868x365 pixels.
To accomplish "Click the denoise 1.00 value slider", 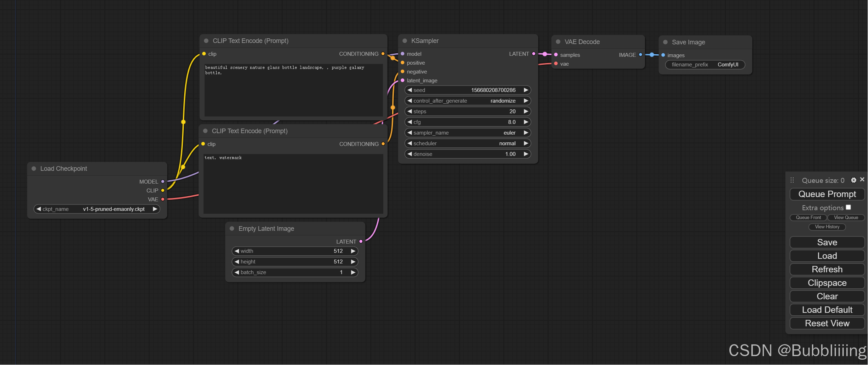I will (468, 154).
